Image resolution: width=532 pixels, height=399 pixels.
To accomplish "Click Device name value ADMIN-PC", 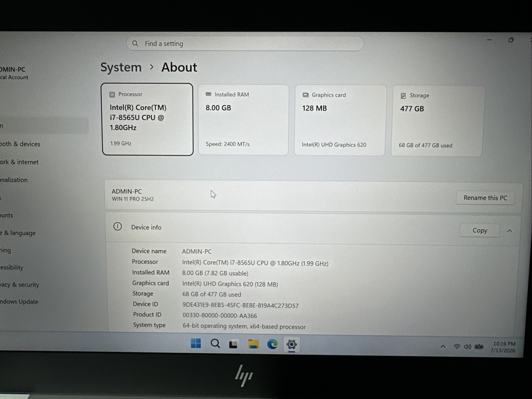I will (197, 252).
